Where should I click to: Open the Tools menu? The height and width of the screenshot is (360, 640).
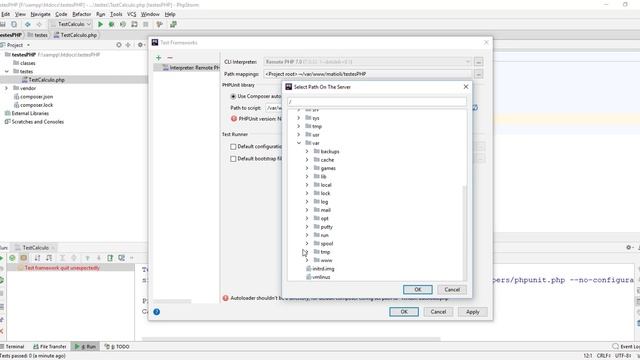(x=116, y=14)
